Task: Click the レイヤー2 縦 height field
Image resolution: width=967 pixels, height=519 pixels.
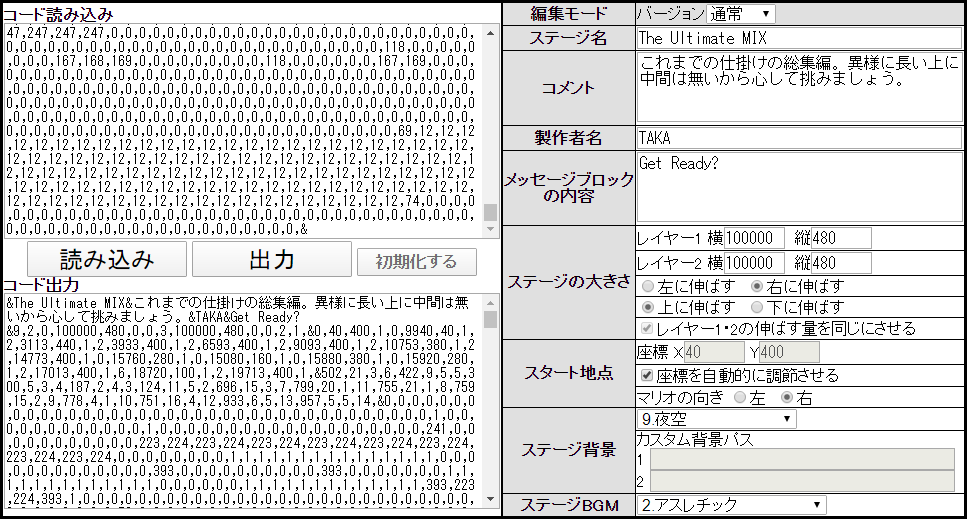Action: 841,263
